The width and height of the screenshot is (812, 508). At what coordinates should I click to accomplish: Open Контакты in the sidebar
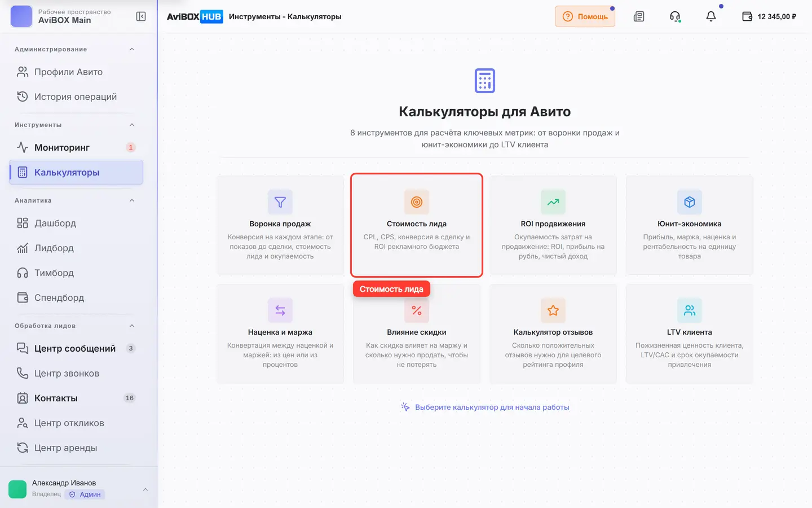pos(76,398)
